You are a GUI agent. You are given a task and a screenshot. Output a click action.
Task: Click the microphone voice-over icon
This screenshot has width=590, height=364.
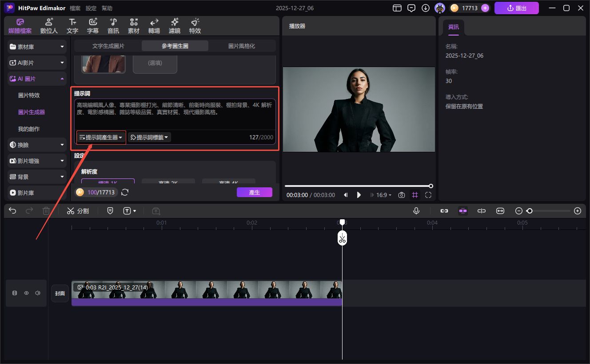pyautogui.click(x=416, y=211)
